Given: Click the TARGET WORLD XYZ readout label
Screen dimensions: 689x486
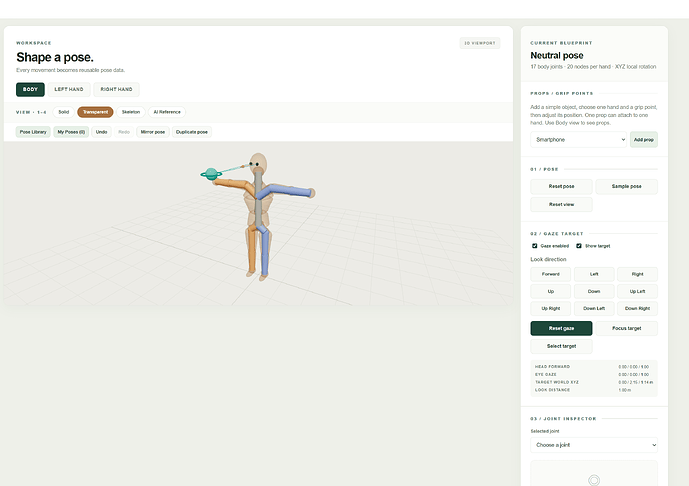Looking at the screenshot, I should pyautogui.click(x=557, y=382).
